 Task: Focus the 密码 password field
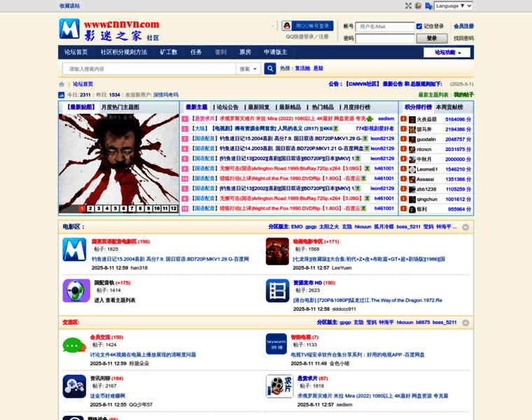385,38
